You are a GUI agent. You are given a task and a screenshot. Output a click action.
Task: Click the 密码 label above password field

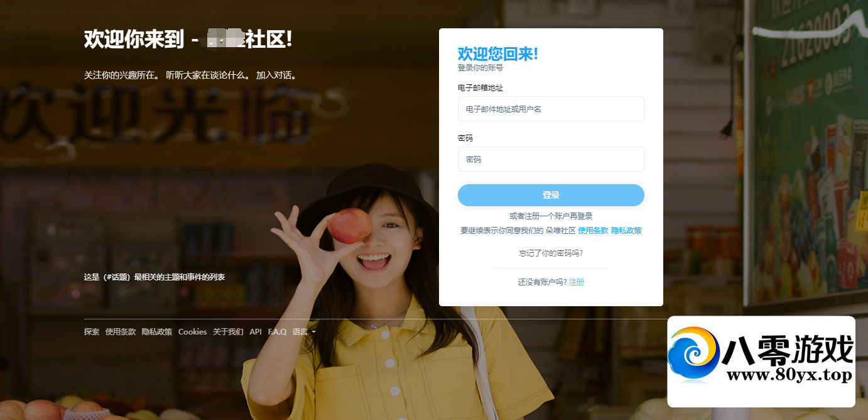click(465, 138)
